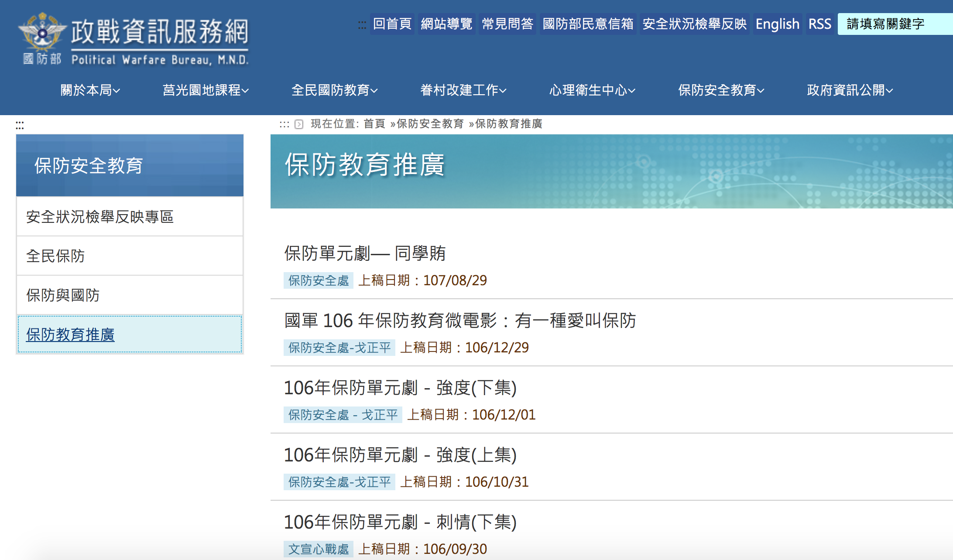
Task: Select 安全狀況檢舉反映專區 in the sidebar
Action: pyautogui.click(x=100, y=217)
